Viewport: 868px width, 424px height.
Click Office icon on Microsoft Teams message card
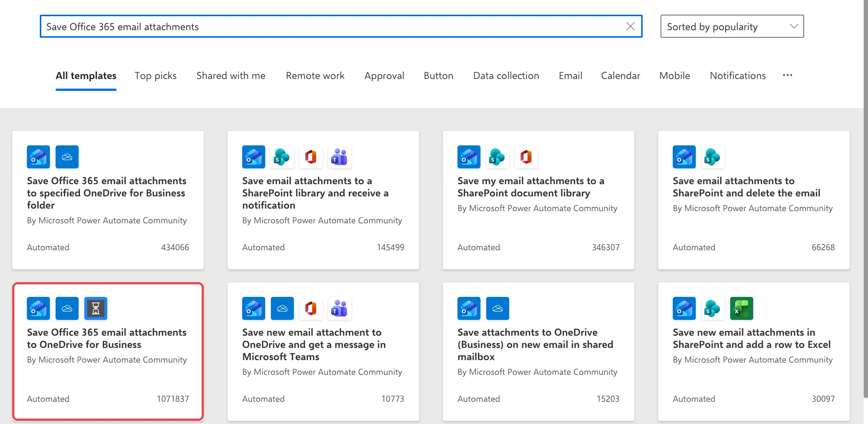(x=311, y=308)
